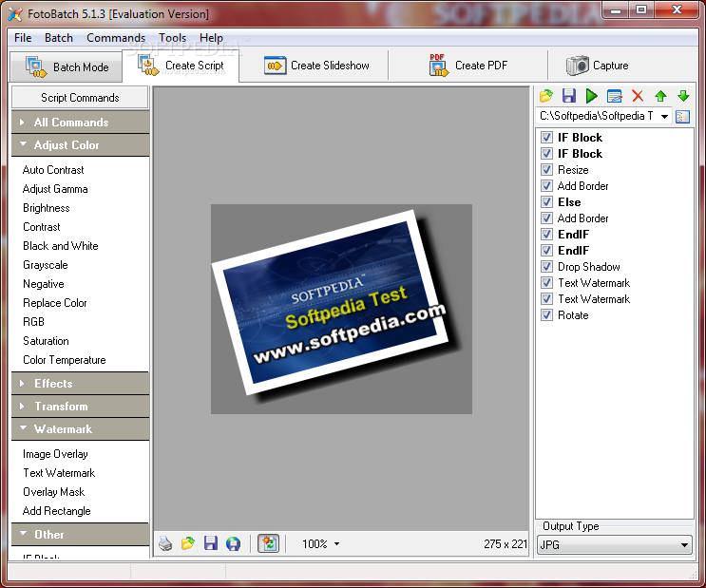Image resolution: width=706 pixels, height=588 pixels.
Task: Toggle the first Add Border checkbox
Action: 546,186
